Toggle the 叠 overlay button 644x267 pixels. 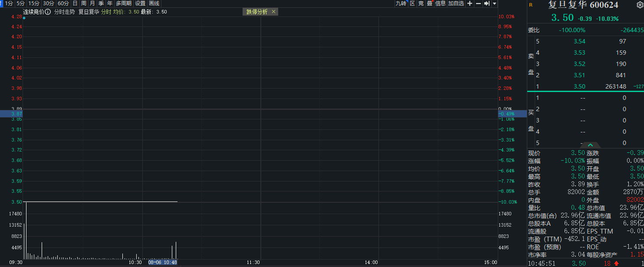(x=430, y=3)
